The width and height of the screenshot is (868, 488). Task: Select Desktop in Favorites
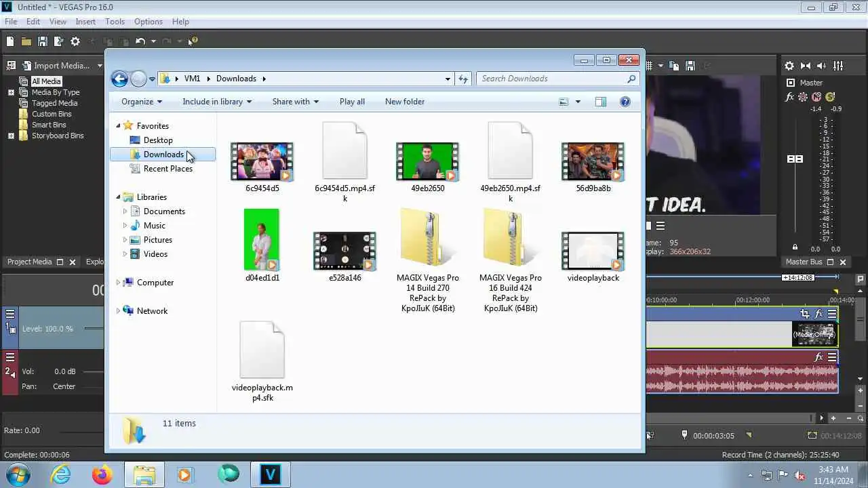[x=158, y=140]
